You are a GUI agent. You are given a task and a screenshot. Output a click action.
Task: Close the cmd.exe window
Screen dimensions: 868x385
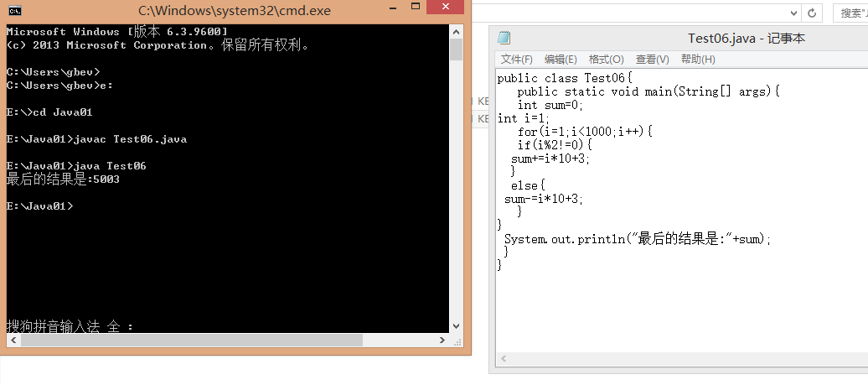(x=447, y=7)
